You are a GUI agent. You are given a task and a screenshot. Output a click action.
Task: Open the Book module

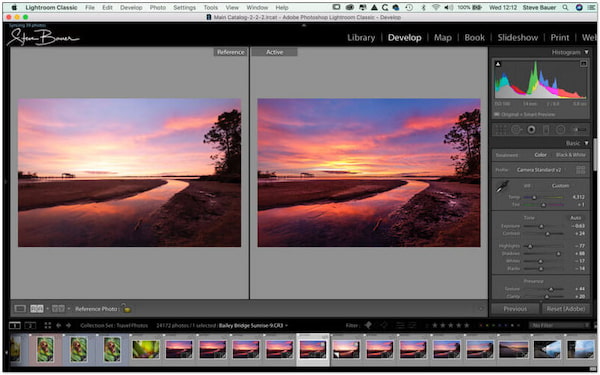[474, 38]
